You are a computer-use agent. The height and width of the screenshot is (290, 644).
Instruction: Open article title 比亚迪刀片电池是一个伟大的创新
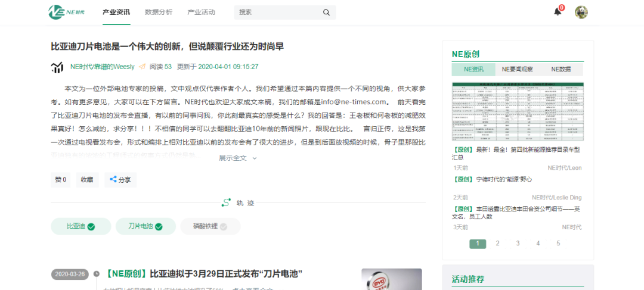pyautogui.click(x=167, y=47)
